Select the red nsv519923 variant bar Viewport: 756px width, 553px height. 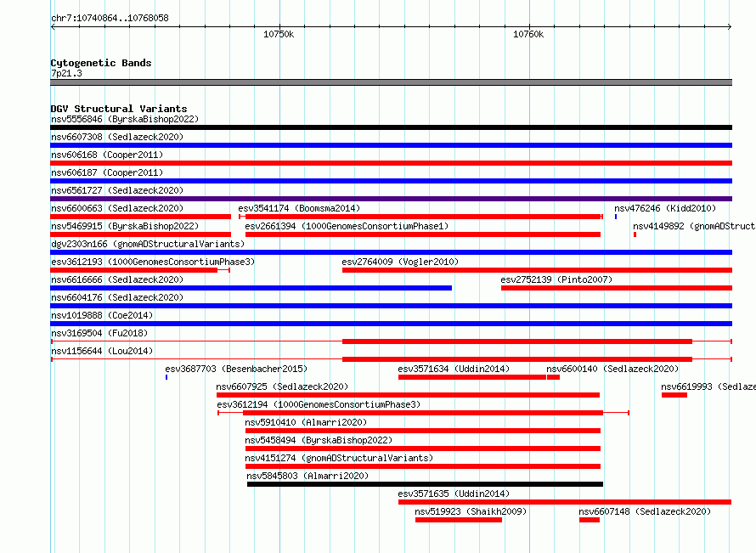(459, 520)
